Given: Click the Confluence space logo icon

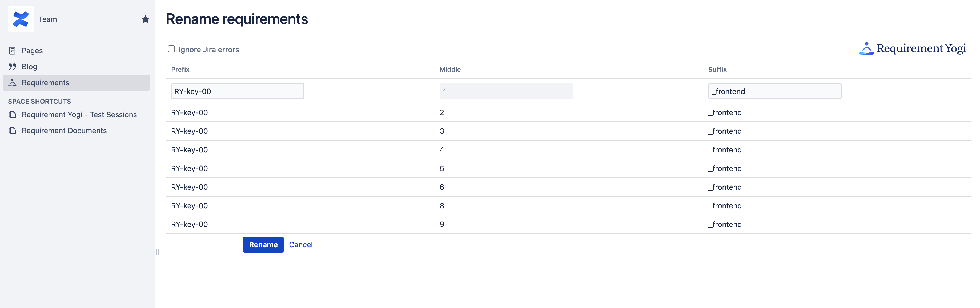Looking at the screenshot, I should tap(21, 19).
